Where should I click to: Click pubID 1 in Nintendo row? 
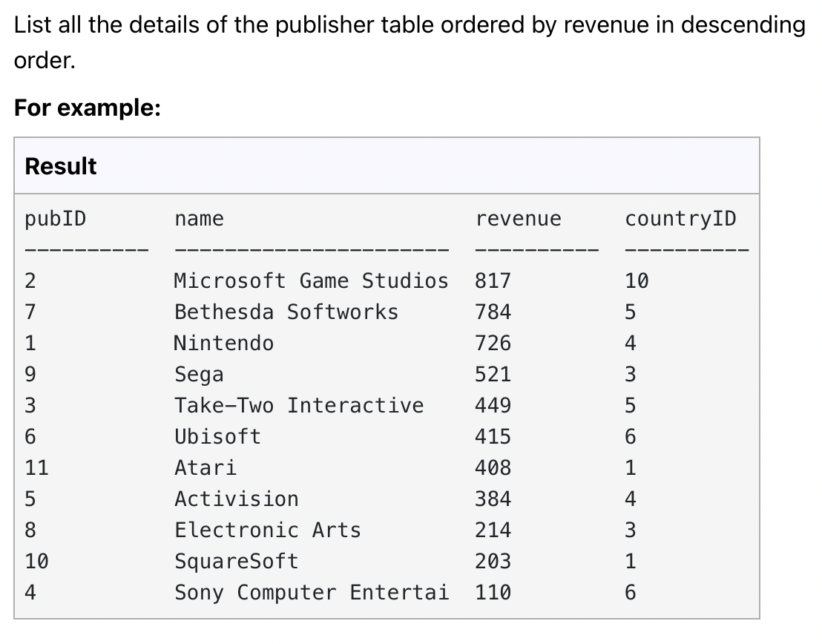pos(30,343)
